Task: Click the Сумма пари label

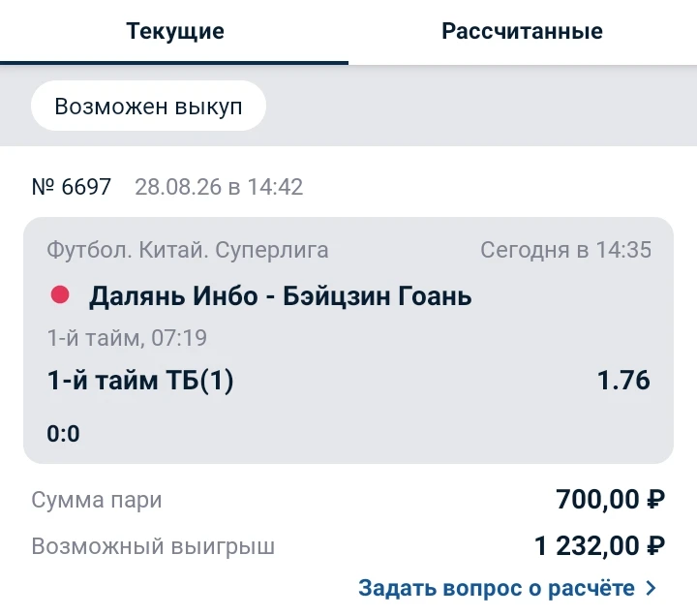Action: click(97, 500)
